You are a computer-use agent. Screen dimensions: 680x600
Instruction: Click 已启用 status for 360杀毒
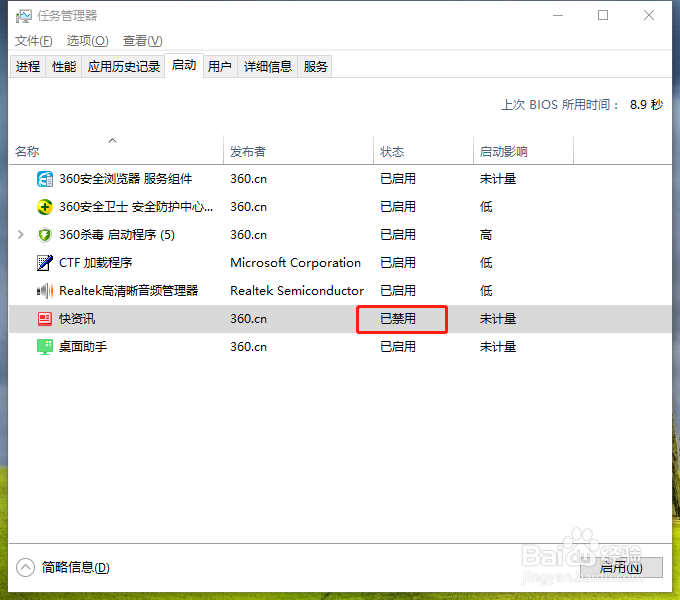tap(398, 235)
